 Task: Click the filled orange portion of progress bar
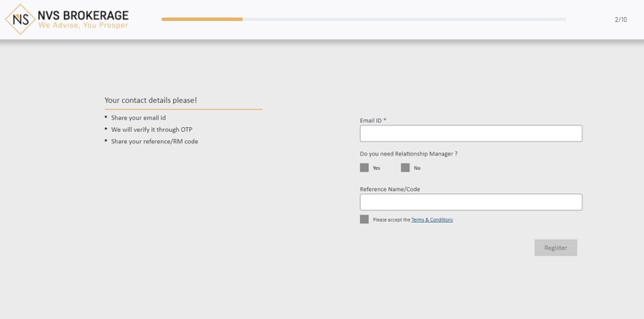(202, 19)
